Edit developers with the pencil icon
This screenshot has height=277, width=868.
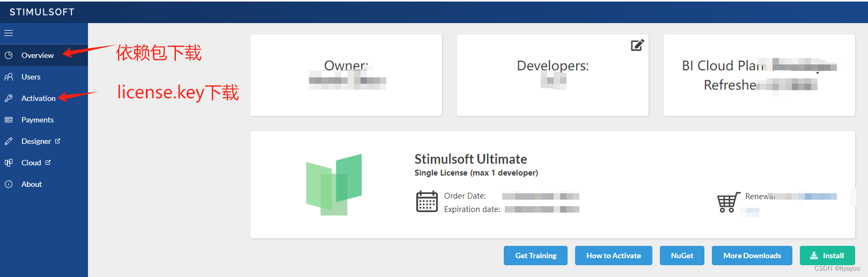click(x=637, y=45)
